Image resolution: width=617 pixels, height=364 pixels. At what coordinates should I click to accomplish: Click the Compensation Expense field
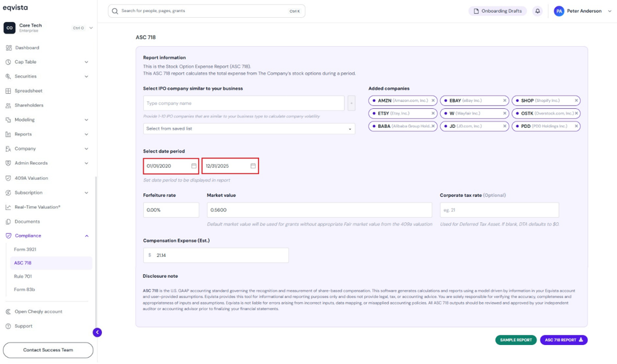pyautogui.click(x=216, y=255)
